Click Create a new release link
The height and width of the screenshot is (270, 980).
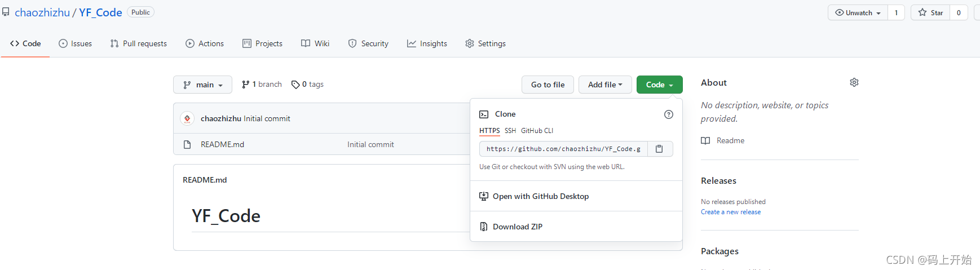point(731,212)
